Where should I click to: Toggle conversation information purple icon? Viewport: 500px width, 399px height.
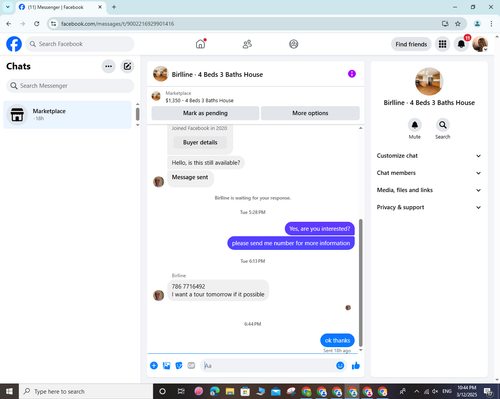tap(352, 74)
